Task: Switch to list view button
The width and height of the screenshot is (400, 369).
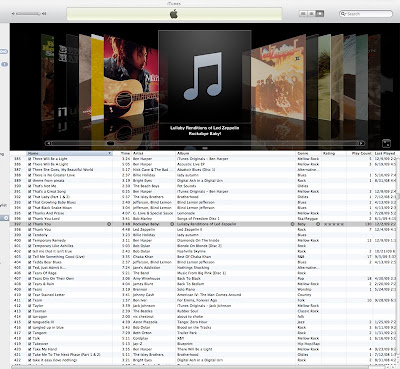Action: click(x=303, y=14)
